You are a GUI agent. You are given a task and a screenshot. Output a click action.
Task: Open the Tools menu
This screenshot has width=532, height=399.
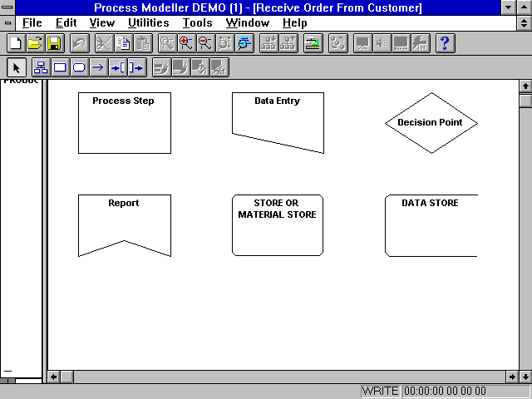tap(197, 23)
